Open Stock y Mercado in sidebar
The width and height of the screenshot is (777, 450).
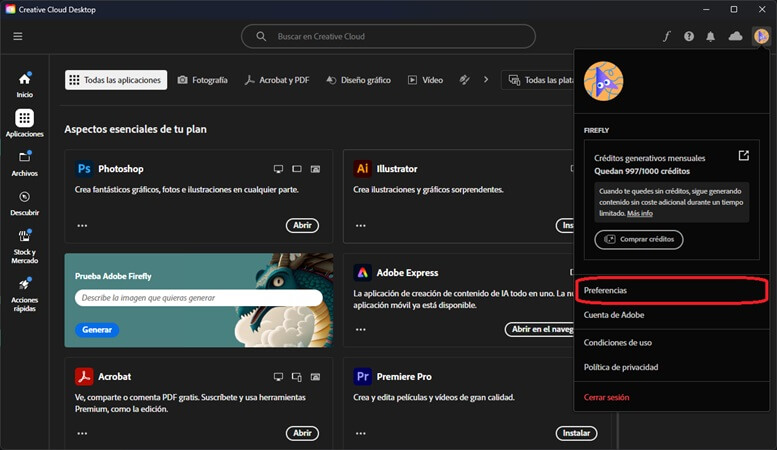[24, 247]
